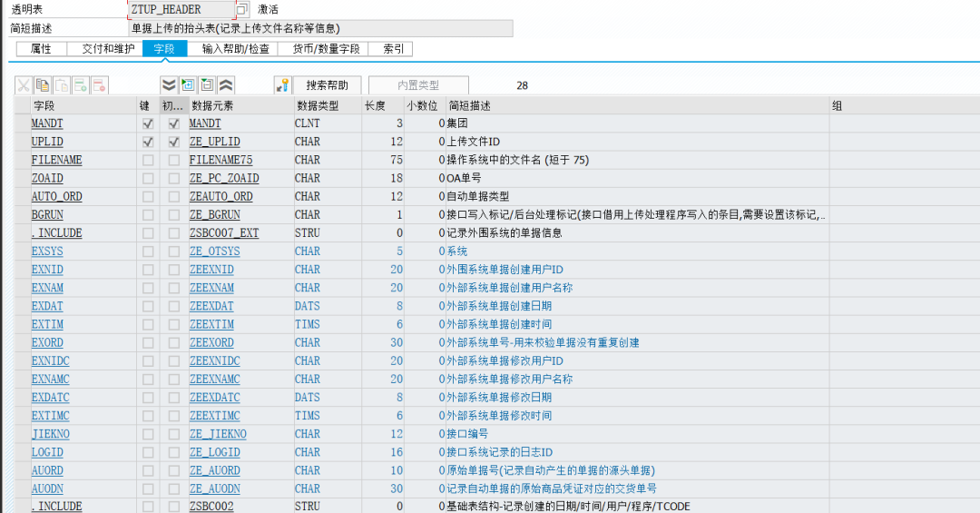
Task: Select the 字段 tab
Action: (x=164, y=49)
